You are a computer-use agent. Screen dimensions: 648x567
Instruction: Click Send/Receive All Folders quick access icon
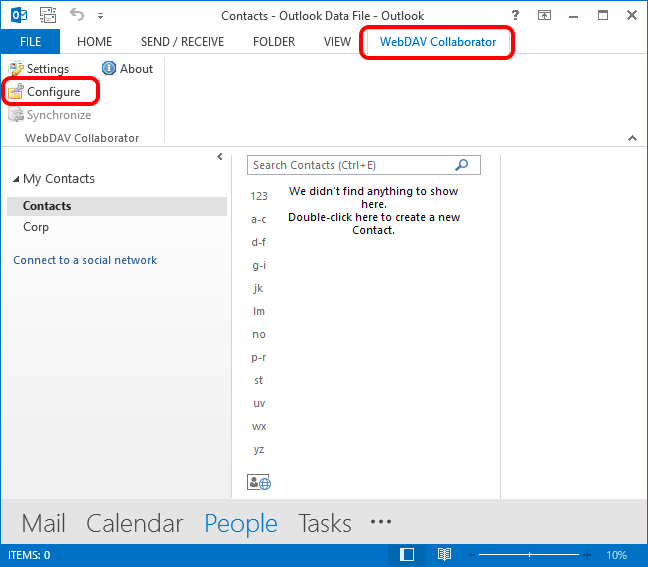(48, 15)
